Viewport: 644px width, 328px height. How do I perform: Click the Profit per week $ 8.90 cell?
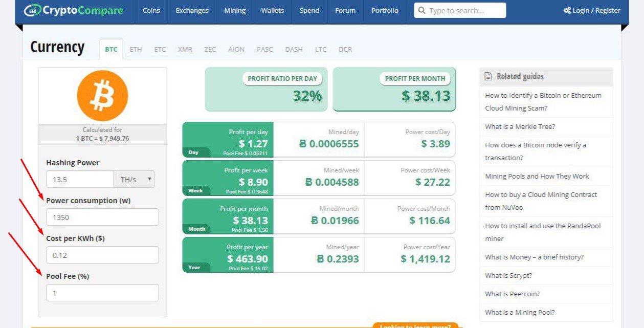point(228,178)
